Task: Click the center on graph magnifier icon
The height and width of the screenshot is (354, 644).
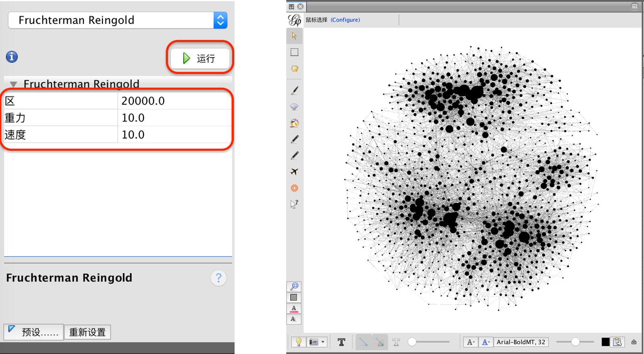Action: coord(294,287)
